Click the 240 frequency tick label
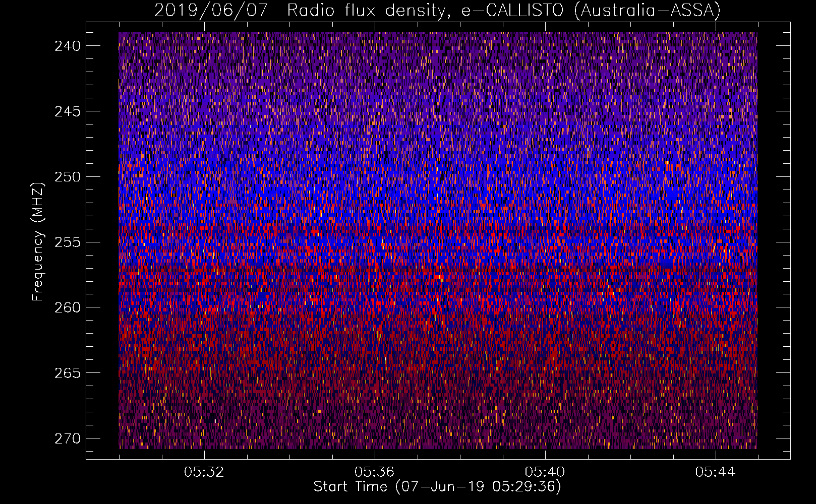 68,46
